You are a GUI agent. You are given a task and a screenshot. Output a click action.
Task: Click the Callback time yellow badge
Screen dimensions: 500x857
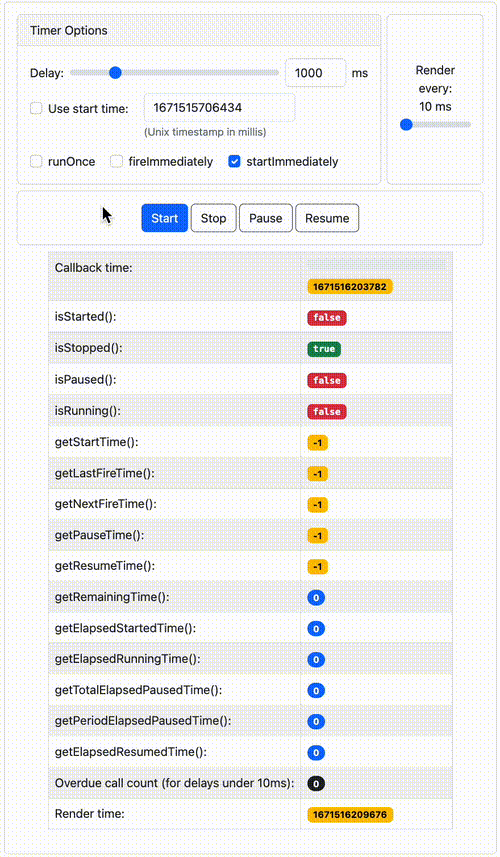point(350,286)
